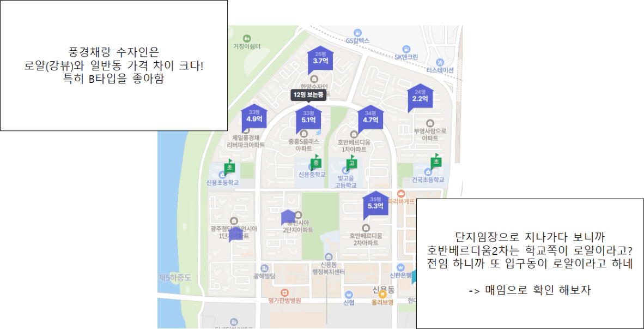Click the 신용동 district label
Screen dimensions: 644x329
[383, 290]
